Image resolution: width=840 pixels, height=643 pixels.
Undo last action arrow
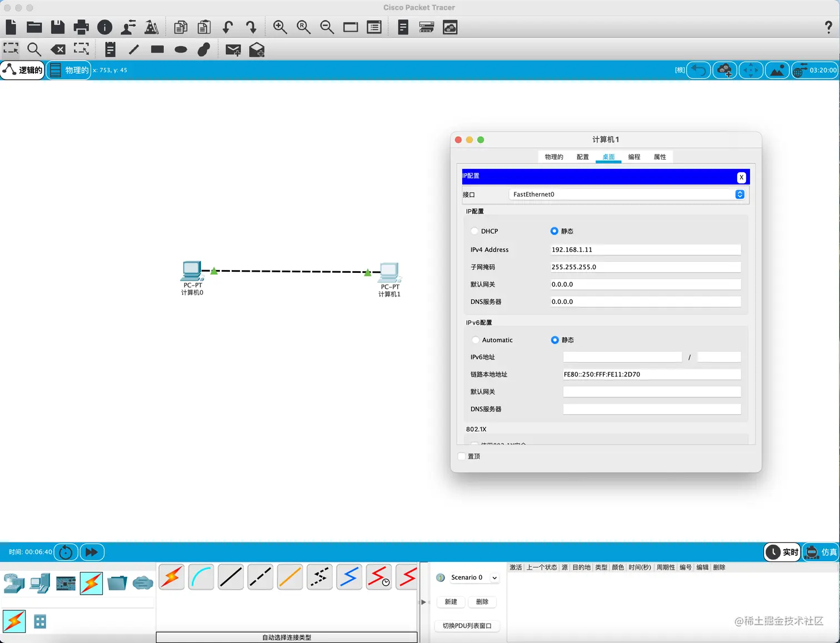coord(227,27)
